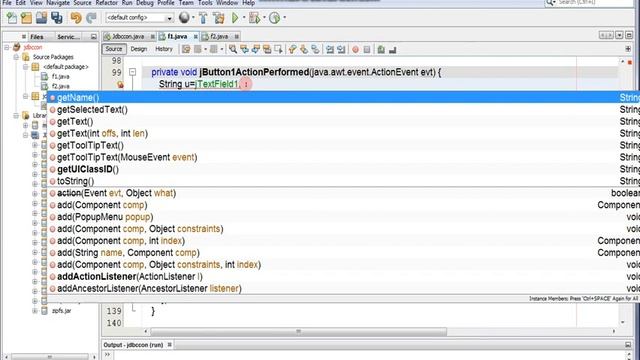Click the Profile Project clock icon
640x360 pixels.
pyautogui.click(x=274, y=18)
